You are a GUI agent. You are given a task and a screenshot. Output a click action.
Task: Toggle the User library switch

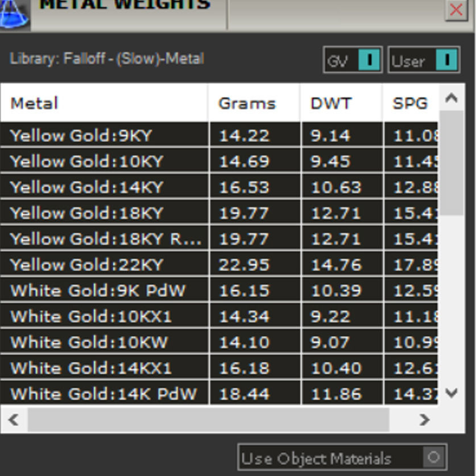[x=424, y=60]
